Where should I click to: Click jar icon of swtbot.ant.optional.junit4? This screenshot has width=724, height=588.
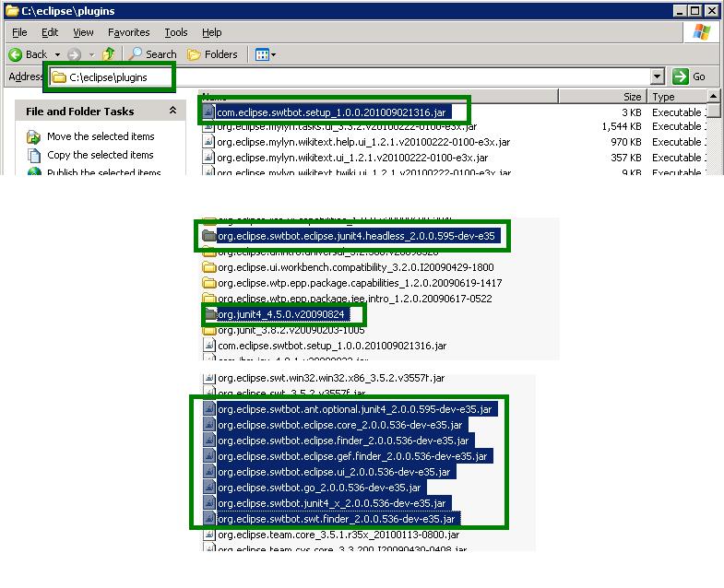[x=209, y=409]
